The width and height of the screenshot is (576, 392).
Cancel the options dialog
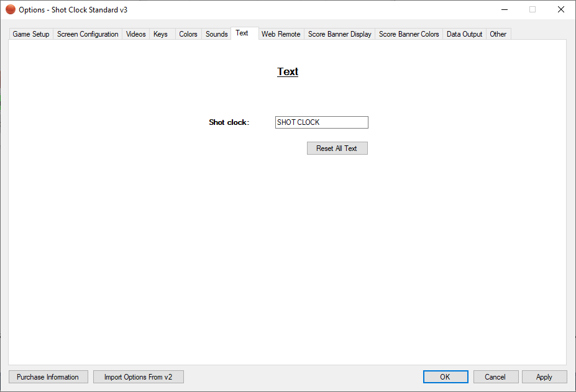[495, 377]
